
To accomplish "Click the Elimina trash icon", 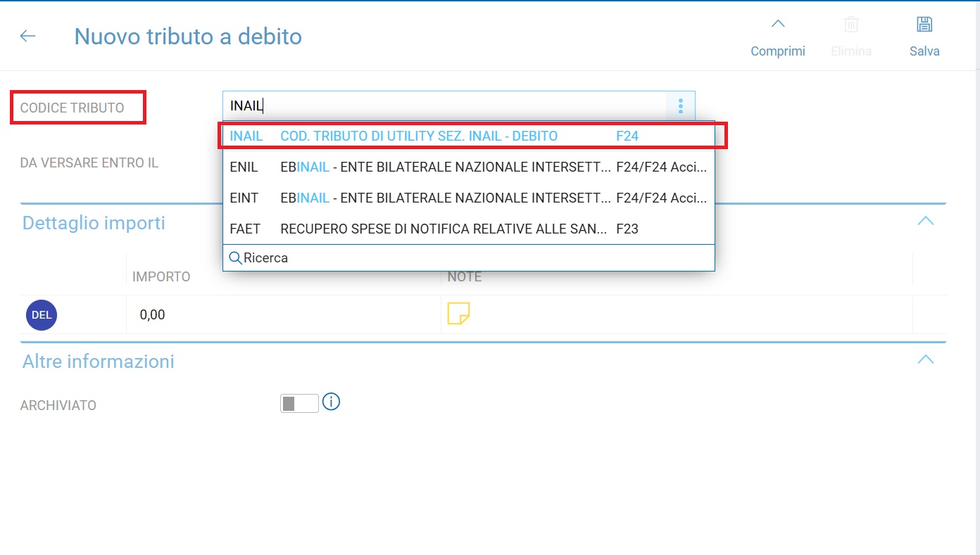I will coord(851,25).
